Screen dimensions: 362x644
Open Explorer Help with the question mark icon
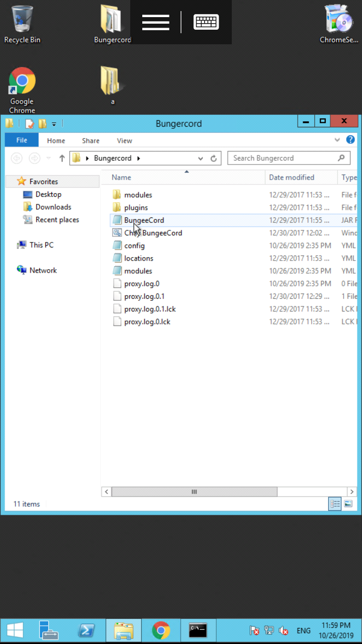coord(350,140)
